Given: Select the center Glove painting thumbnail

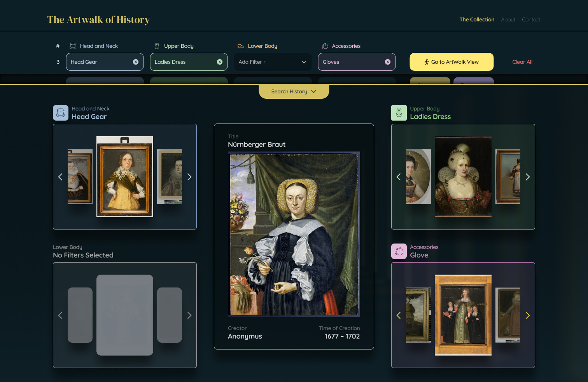Looking at the screenshot, I should (x=463, y=315).
